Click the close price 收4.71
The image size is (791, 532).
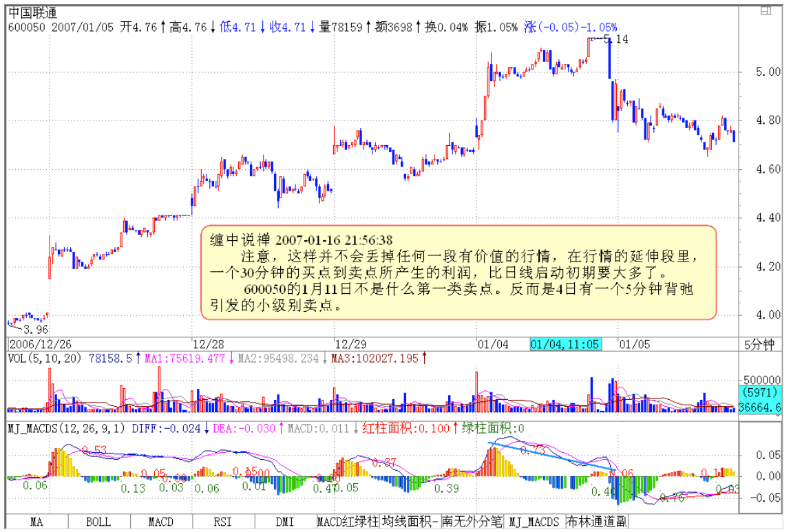point(287,28)
